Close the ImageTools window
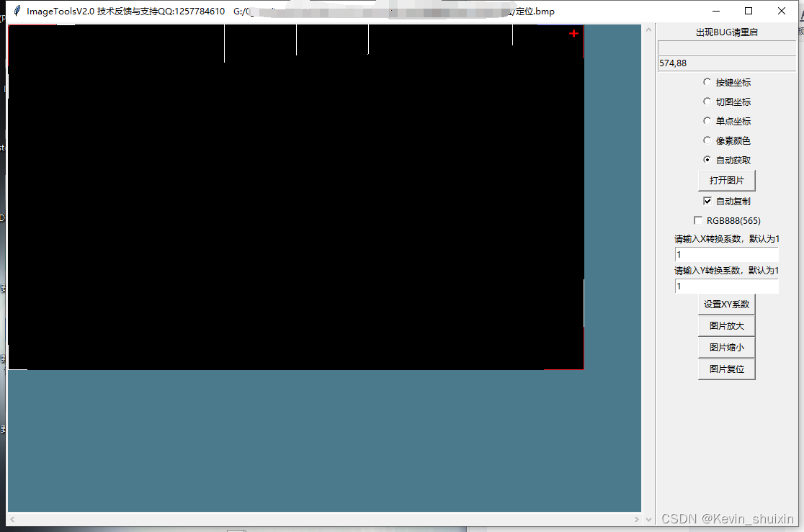Screen dimensions: 804x532 pos(782,11)
